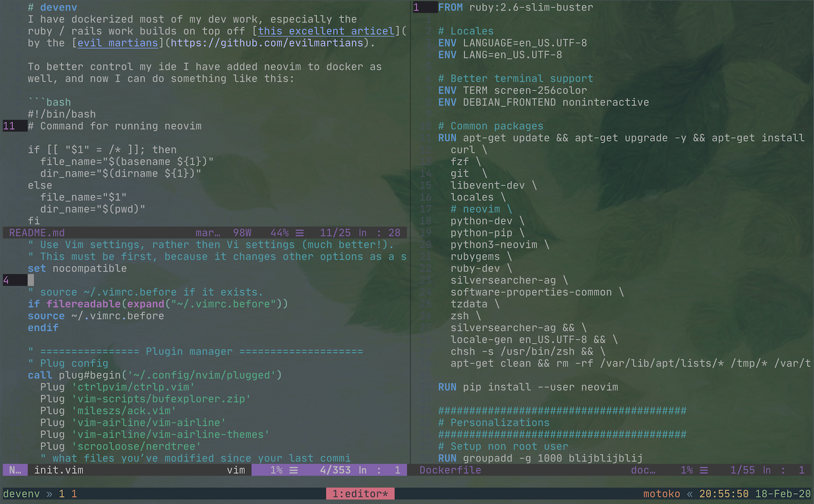
Task: Click the lines icon in README.md statusline
Action: [300, 233]
